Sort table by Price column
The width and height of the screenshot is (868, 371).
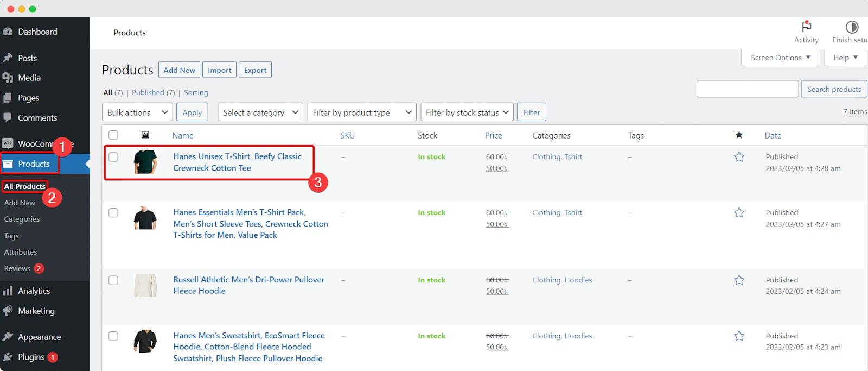tap(494, 135)
